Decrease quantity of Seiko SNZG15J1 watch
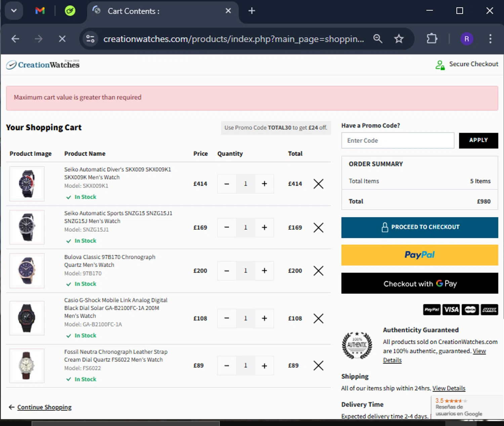The image size is (504, 426). click(227, 227)
